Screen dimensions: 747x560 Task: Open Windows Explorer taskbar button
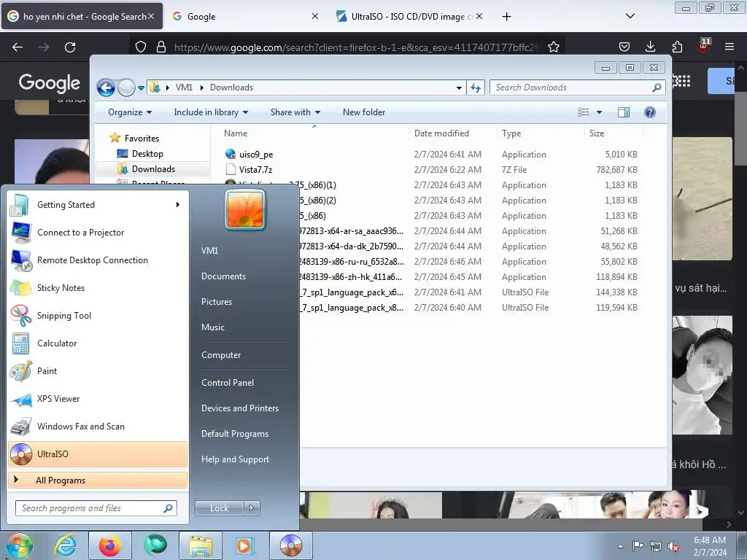coord(201,545)
